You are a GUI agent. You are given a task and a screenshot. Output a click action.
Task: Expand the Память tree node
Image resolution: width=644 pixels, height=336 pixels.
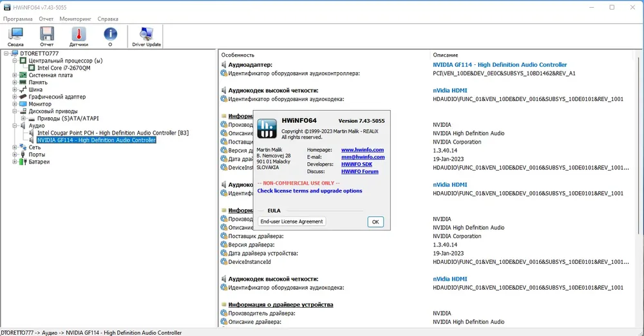click(x=14, y=82)
